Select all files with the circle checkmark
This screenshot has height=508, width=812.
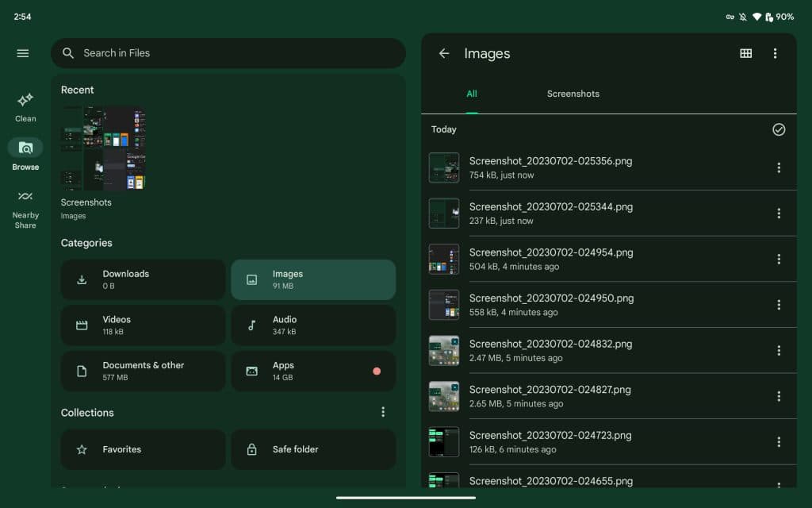tap(779, 129)
